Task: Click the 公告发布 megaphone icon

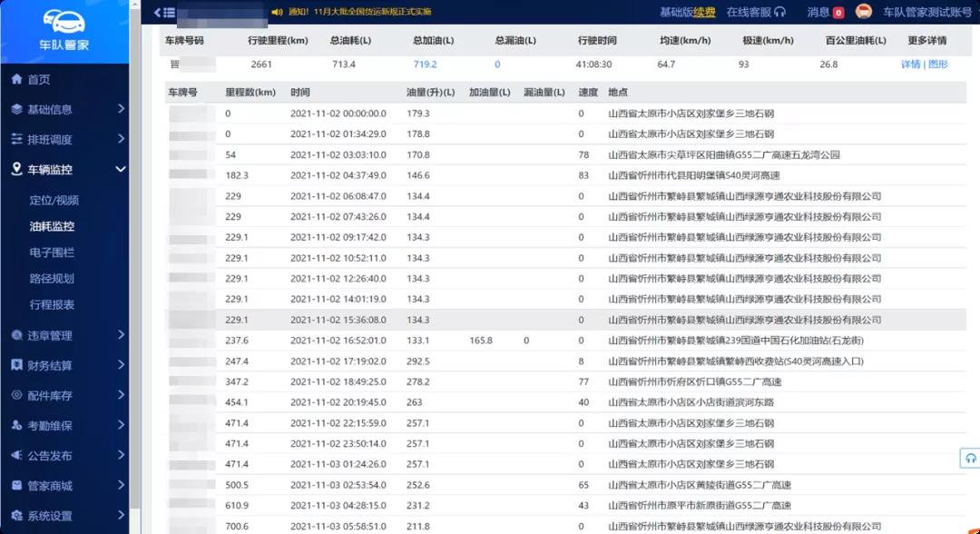Action: click(x=17, y=455)
